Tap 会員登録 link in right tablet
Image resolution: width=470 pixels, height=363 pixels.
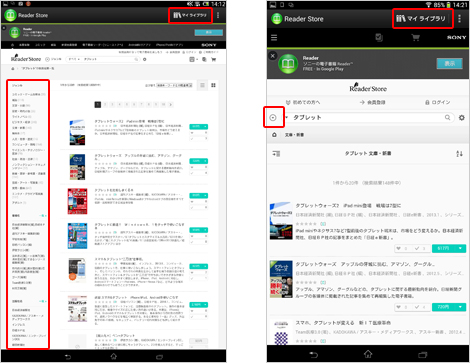coord(373,102)
